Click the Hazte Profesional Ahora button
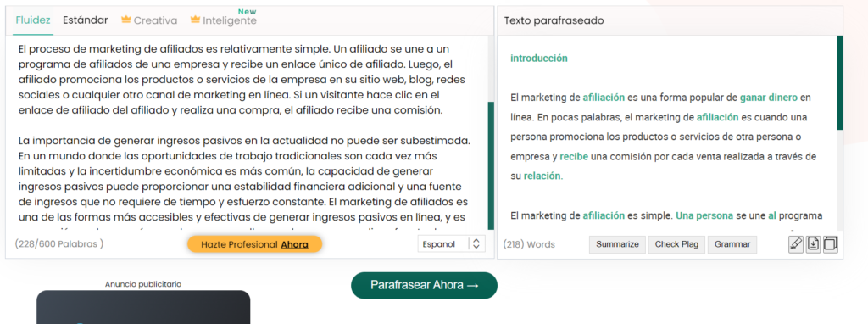Screen dimensions: 868x324 (254, 244)
